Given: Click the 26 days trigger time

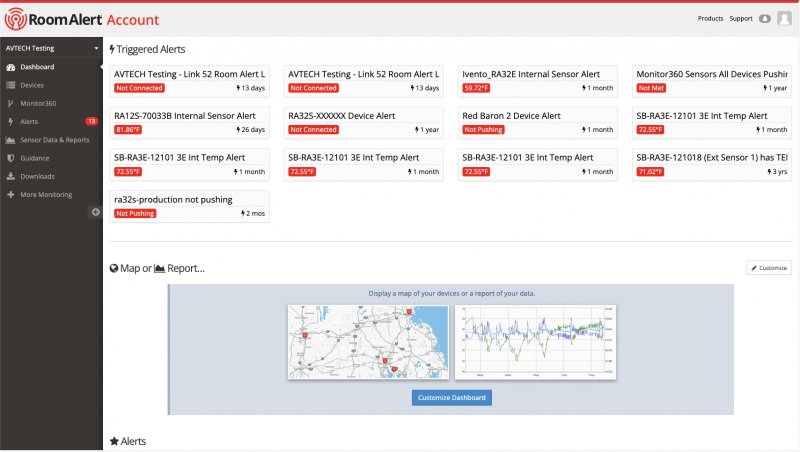Looking at the screenshot, I should pyautogui.click(x=251, y=130).
